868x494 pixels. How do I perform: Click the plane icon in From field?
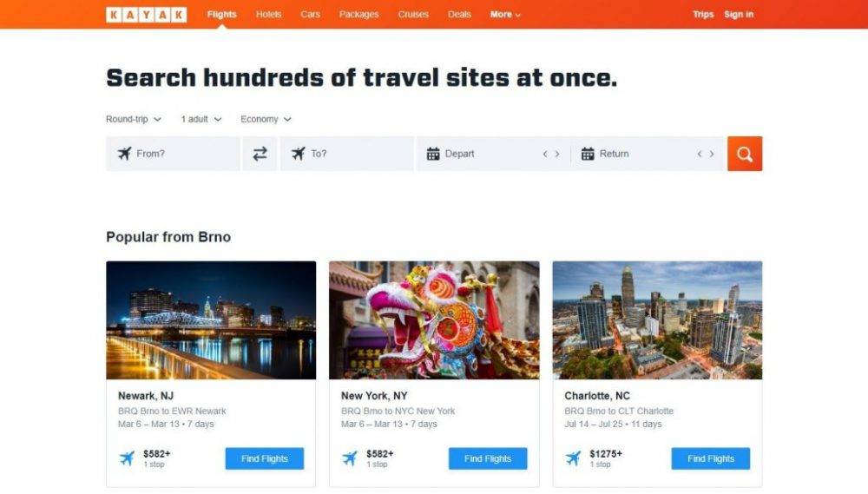point(124,154)
